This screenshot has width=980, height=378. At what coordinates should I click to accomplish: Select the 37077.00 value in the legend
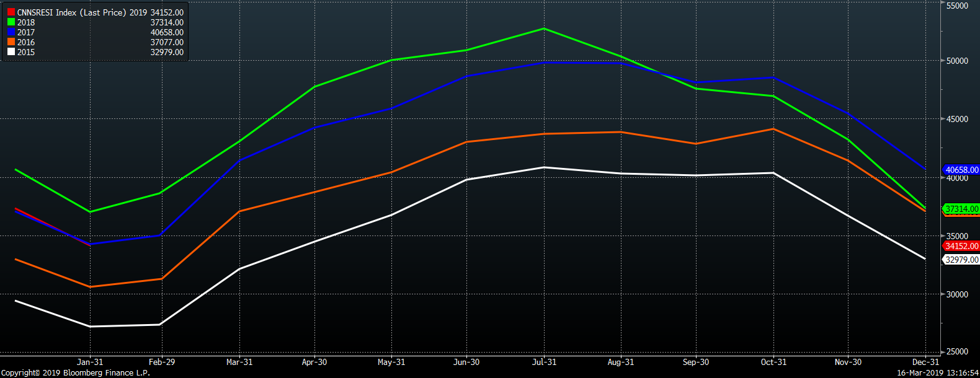(167, 42)
